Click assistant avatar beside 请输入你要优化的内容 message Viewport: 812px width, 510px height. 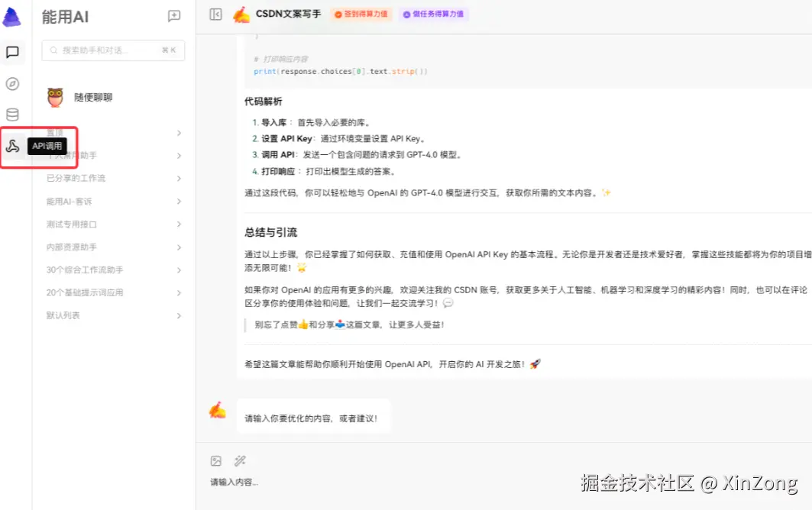click(x=218, y=411)
